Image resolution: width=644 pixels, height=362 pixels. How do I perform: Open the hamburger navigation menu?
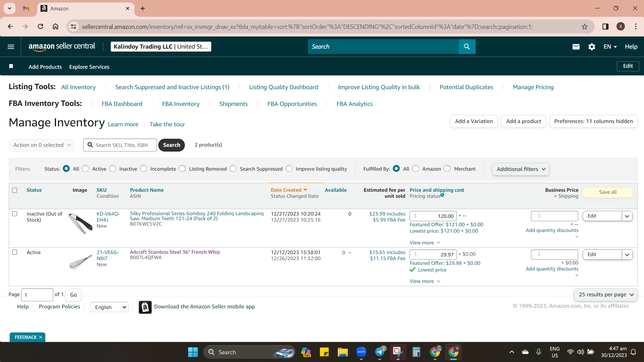point(11,47)
